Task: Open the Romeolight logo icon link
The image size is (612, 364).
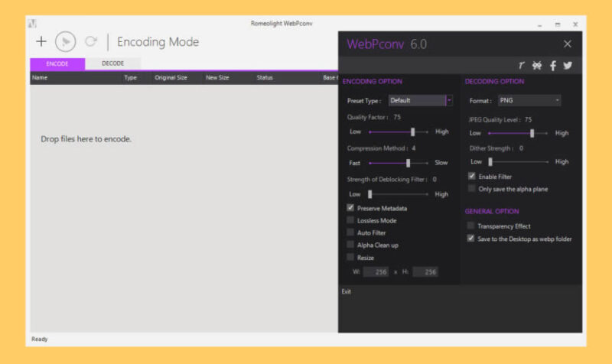Action: coord(522,66)
